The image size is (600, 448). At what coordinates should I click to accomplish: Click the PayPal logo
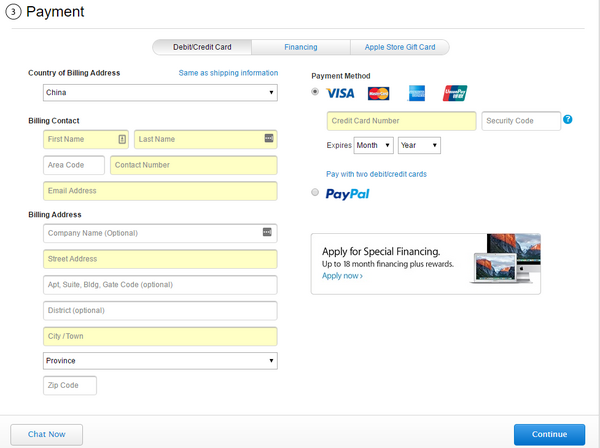tap(347, 194)
